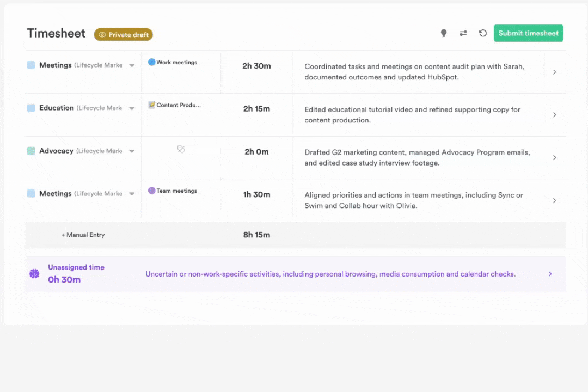
Task: Click the 2h 15m Education duration
Action: [x=256, y=108]
